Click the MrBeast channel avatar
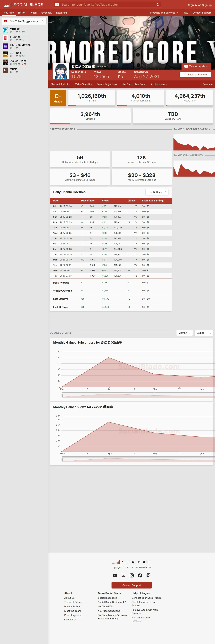Image resolution: width=215 pixels, height=644 pixels. [5, 30]
